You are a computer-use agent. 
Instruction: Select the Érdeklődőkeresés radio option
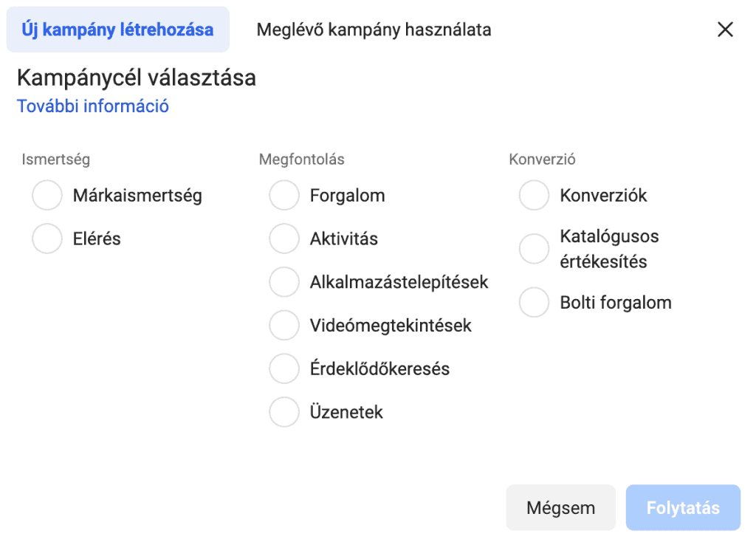coord(284,368)
